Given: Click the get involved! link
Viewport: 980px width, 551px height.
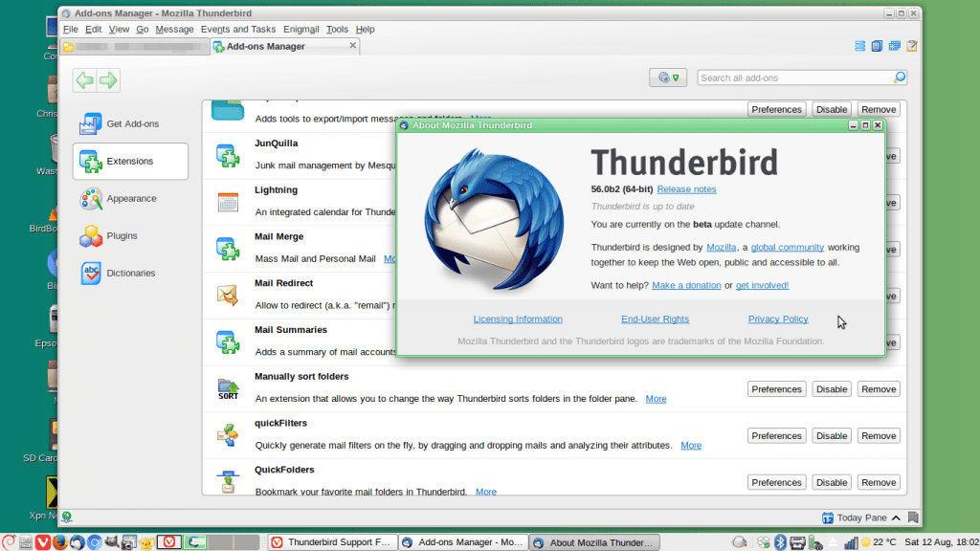Looking at the screenshot, I should 762,285.
